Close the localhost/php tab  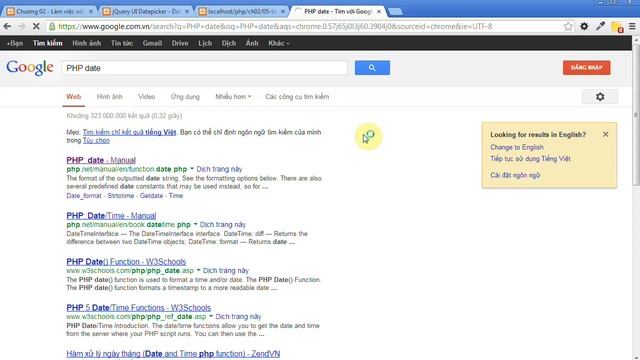click(283, 11)
